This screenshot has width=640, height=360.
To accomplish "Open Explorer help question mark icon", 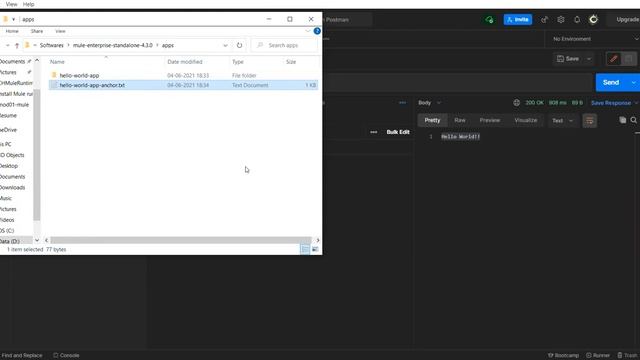I will pos(317,31).
